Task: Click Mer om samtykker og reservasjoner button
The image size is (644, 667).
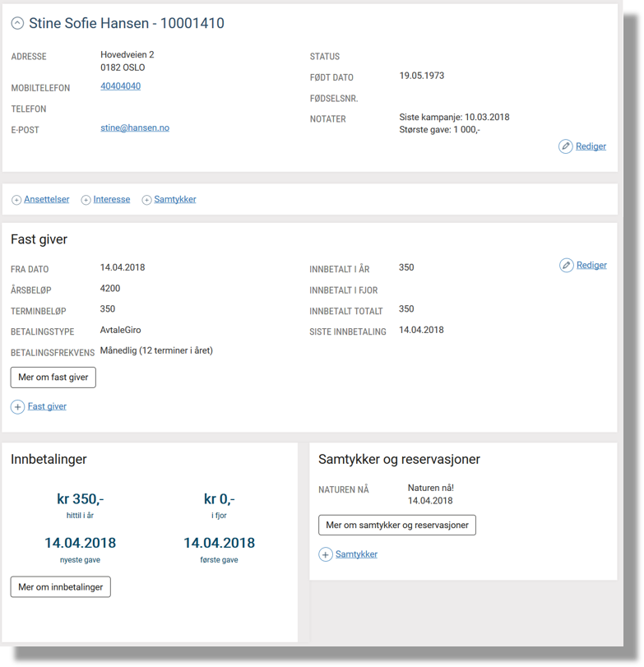Action: pyautogui.click(x=397, y=525)
